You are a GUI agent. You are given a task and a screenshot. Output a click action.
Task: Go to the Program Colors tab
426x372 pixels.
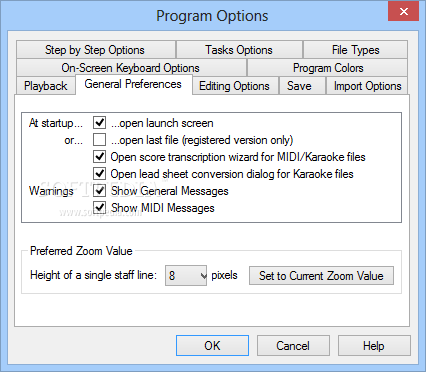click(x=328, y=68)
